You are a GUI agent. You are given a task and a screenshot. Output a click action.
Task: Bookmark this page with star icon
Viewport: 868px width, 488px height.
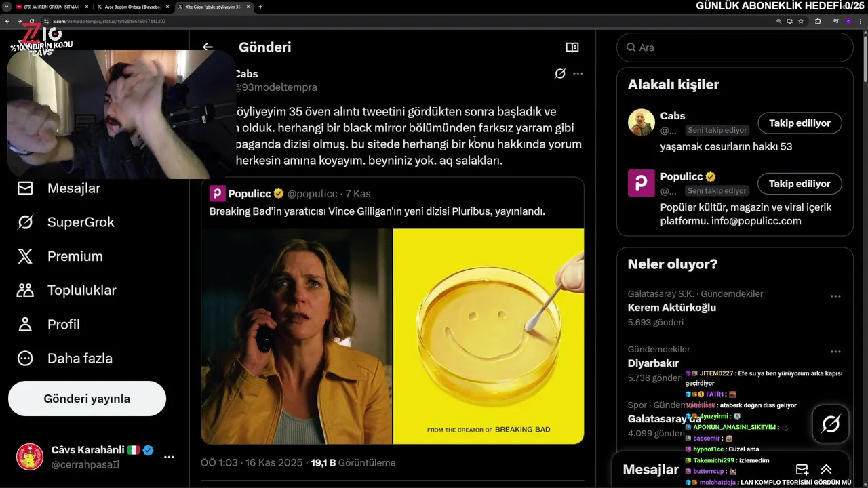click(x=801, y=21)
